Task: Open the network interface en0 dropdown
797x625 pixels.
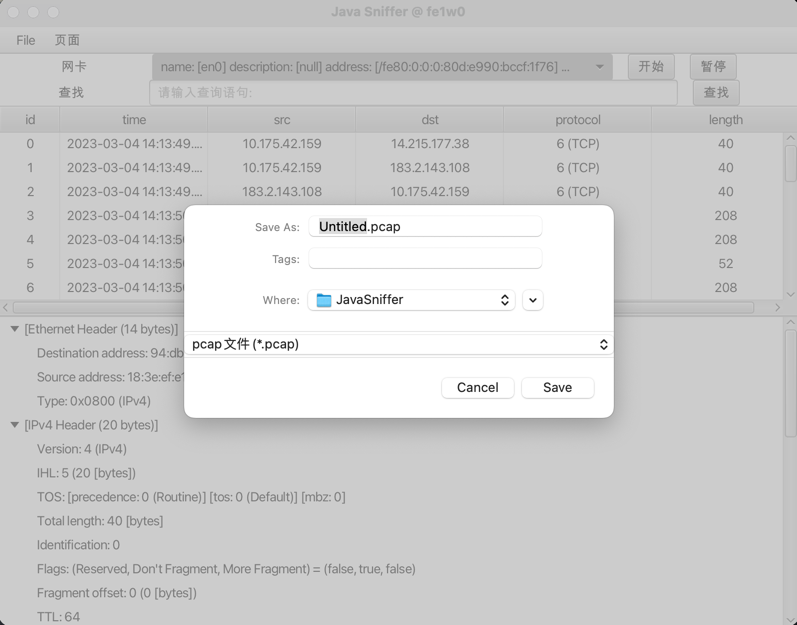Action: (382, 67)
